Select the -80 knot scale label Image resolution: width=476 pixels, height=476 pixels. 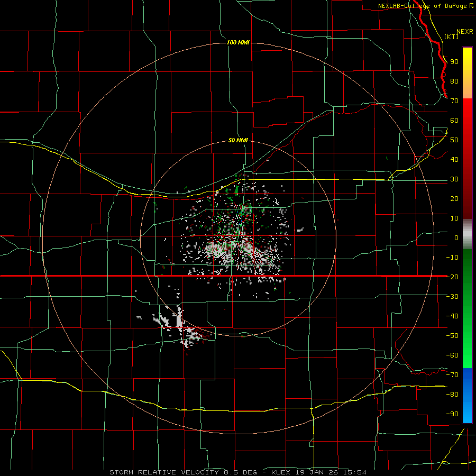[x=452, y=395]
